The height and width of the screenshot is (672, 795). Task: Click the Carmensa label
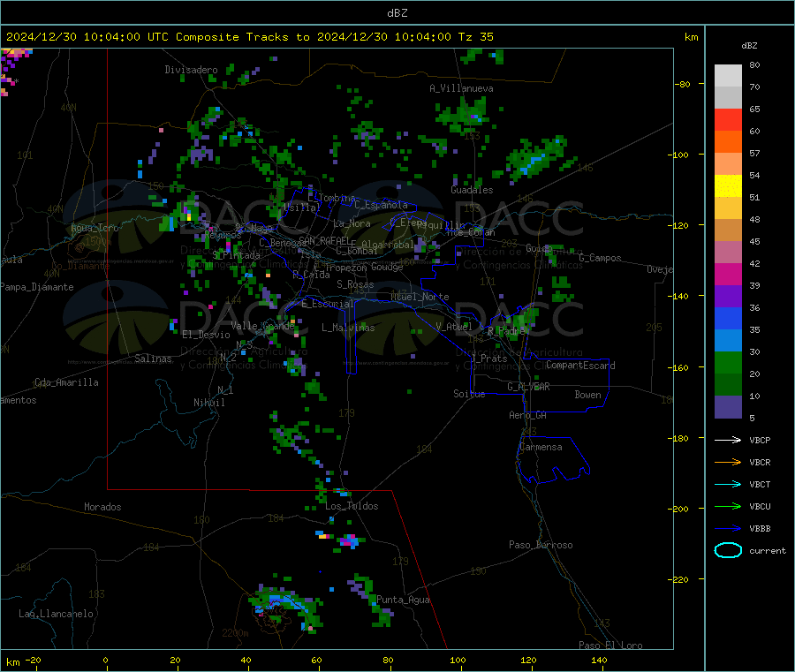541,447
